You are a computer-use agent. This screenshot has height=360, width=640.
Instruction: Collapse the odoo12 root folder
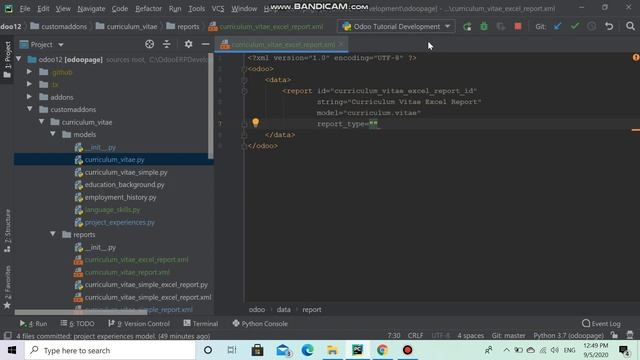19,59
